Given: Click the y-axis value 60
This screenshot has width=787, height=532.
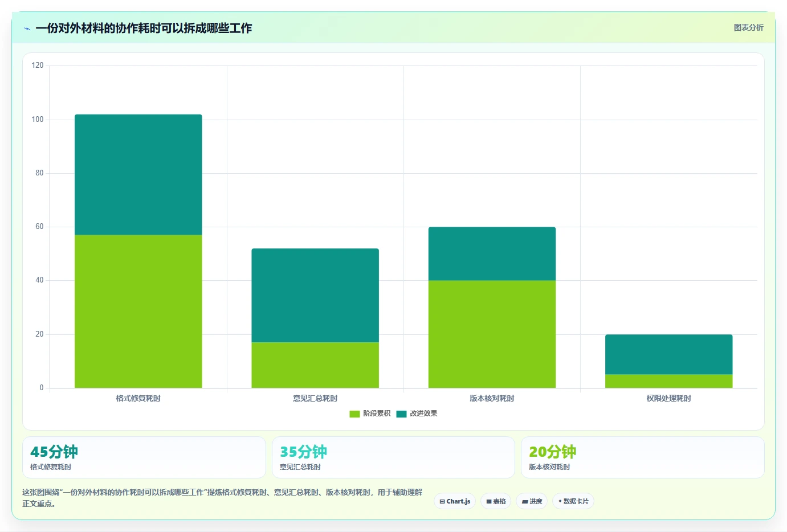Looking at the screenshot, I should [39, 227].
